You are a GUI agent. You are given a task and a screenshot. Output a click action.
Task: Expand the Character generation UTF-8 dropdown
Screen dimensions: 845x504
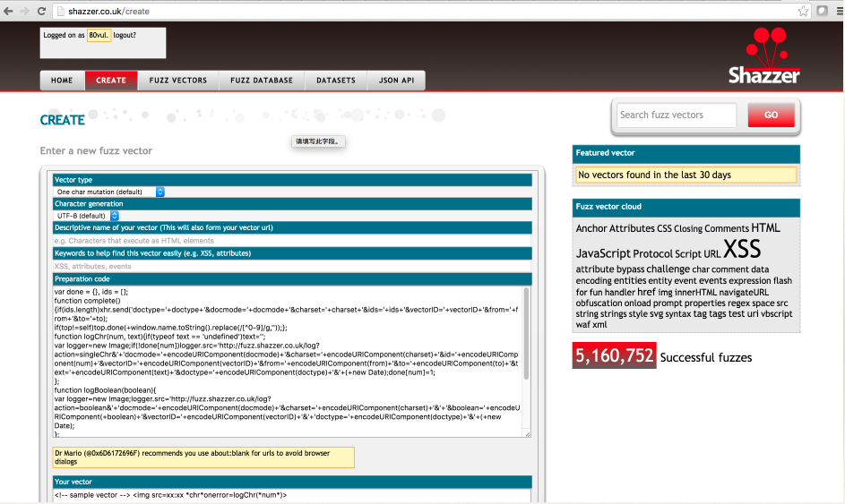pyautogui.click(x=86, y=216)
